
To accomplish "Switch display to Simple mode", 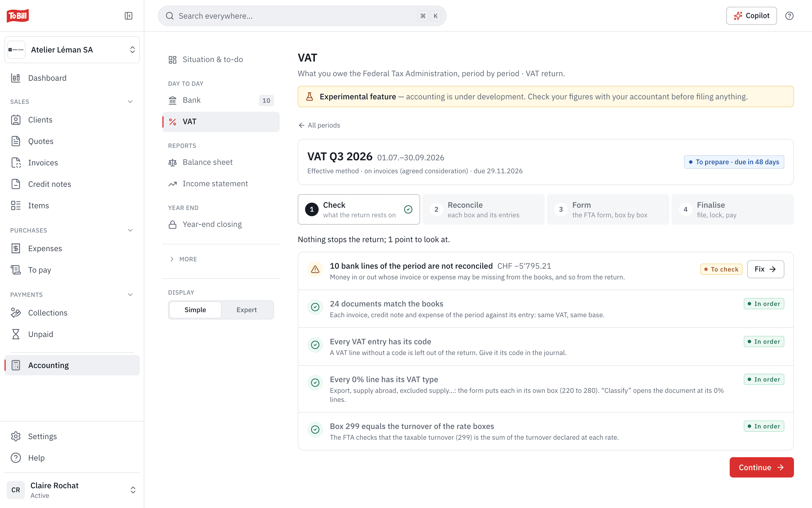I will coord(195,310).
